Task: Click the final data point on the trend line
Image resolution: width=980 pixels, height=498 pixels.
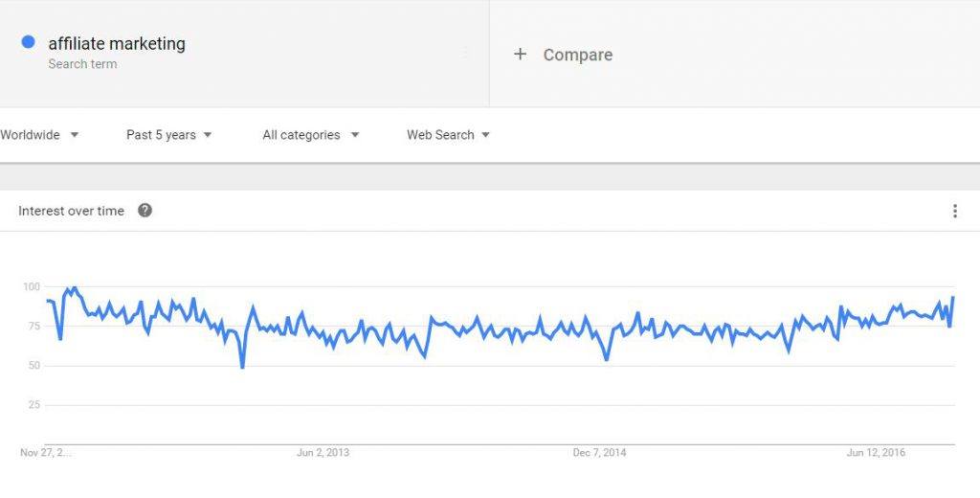Action: pyautogui.click(x=953, y=297)
